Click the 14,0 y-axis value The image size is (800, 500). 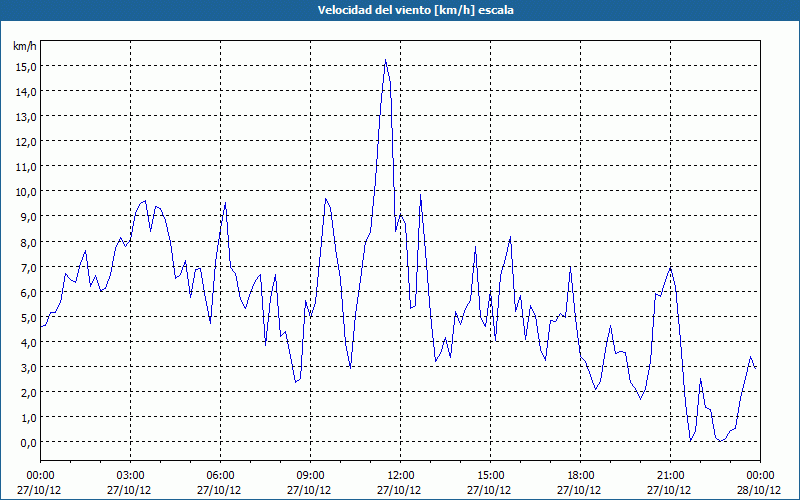[x=28, y=92]
